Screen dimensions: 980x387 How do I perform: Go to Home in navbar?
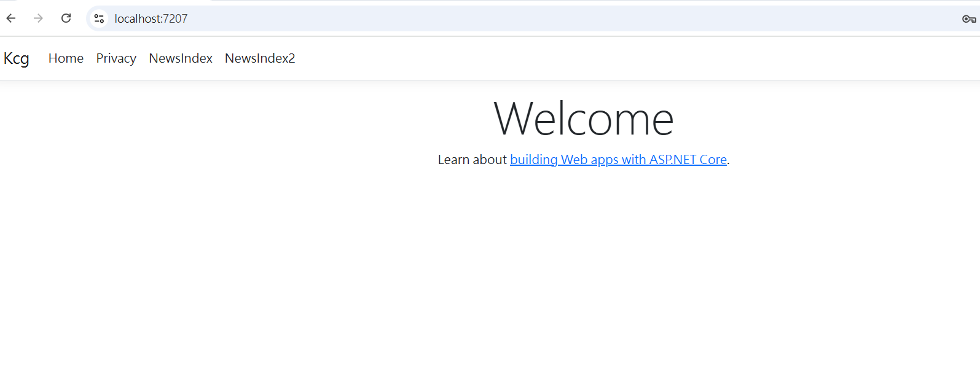point(66,58)
